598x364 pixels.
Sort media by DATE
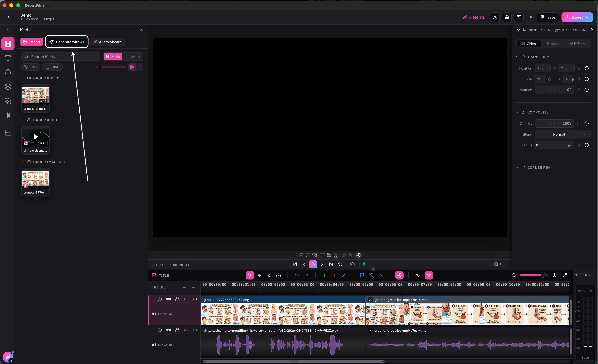click(52, 67)
